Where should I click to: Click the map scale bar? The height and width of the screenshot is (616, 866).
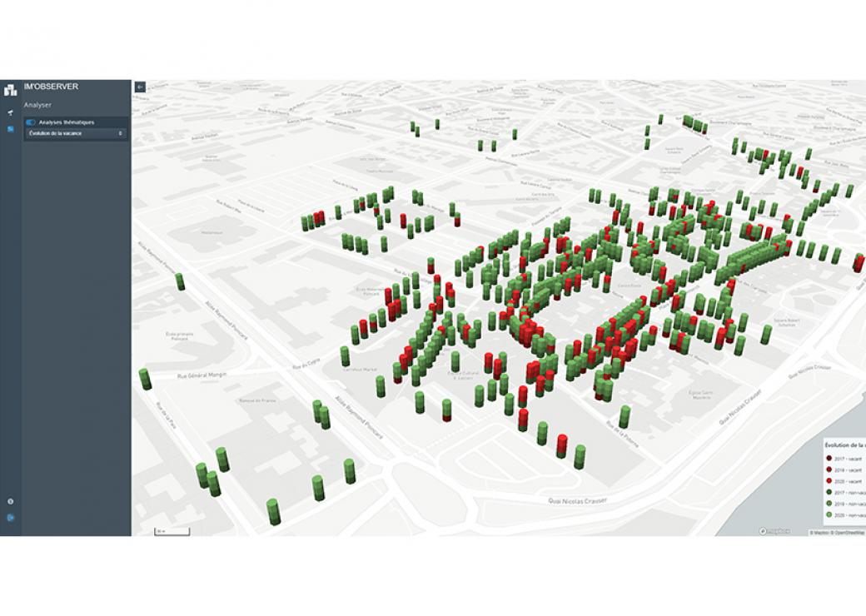(x=172, y=532)
